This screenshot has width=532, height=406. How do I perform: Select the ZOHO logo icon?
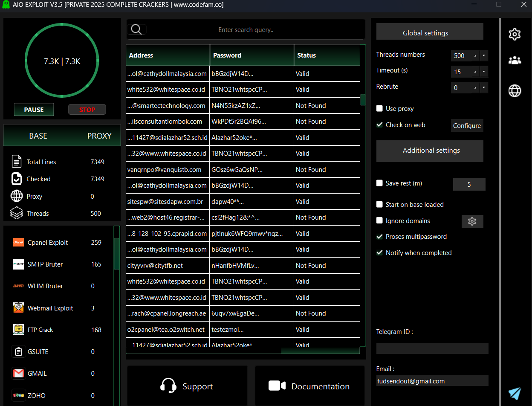pyautogui.click(x=18, y=395)
